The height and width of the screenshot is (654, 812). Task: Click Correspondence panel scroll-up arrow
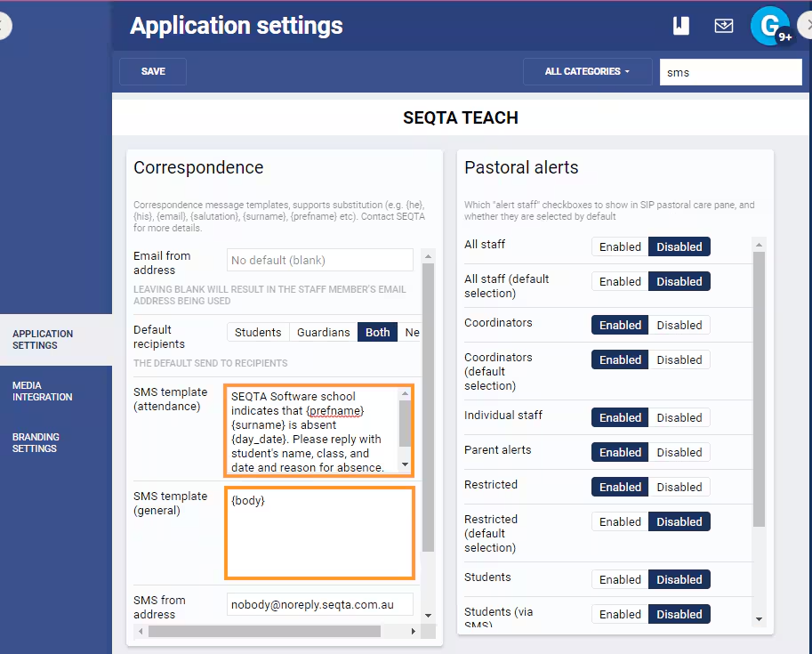428,256
